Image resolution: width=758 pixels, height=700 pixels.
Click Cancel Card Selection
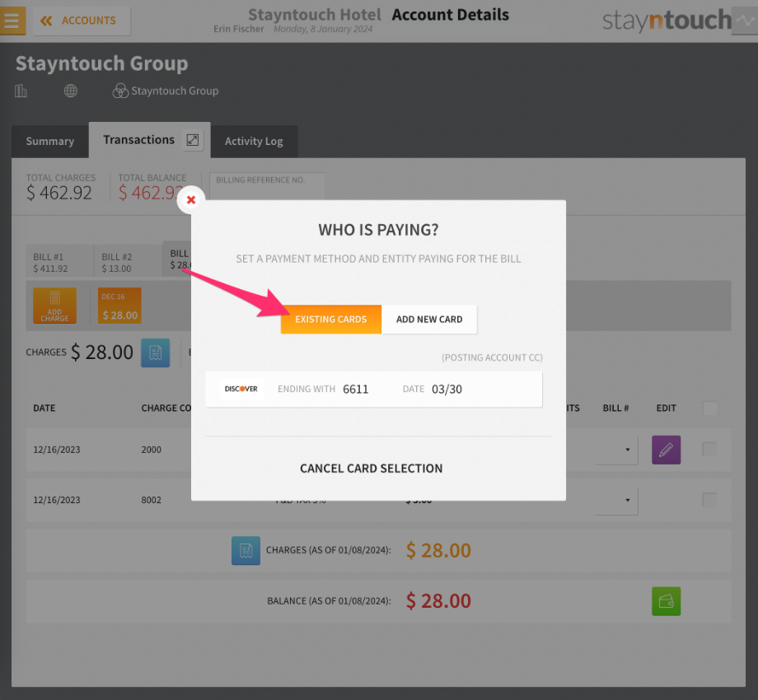point(372,468)
